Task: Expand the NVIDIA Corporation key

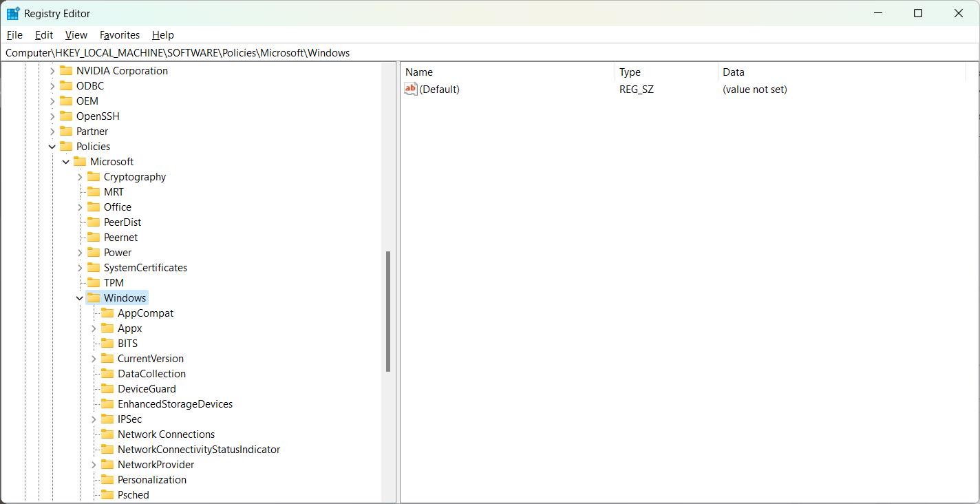Action: 52,71
